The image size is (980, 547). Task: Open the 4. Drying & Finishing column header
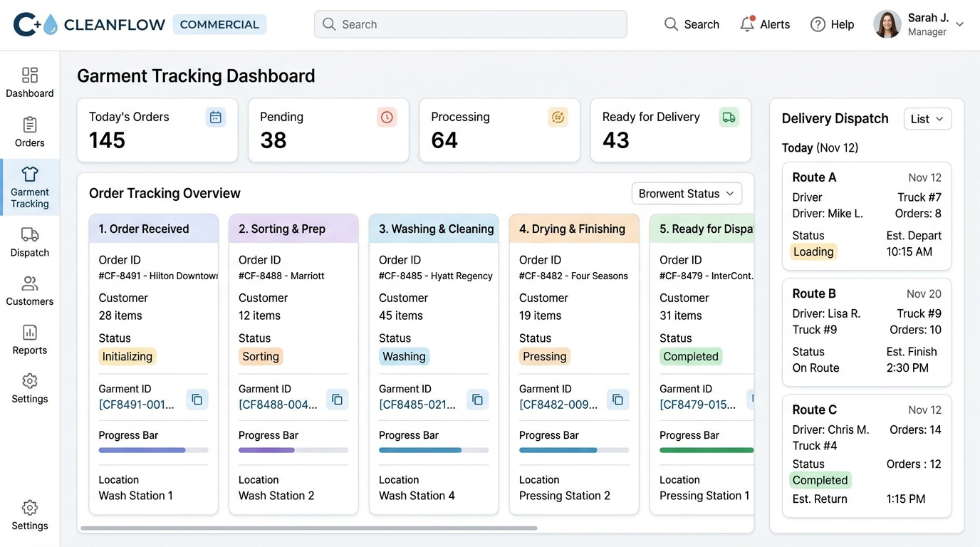click(574, 229)
